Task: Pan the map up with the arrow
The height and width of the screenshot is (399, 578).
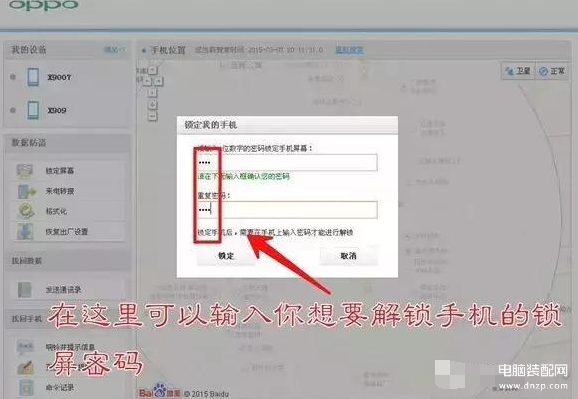Action: coord(153,69)
